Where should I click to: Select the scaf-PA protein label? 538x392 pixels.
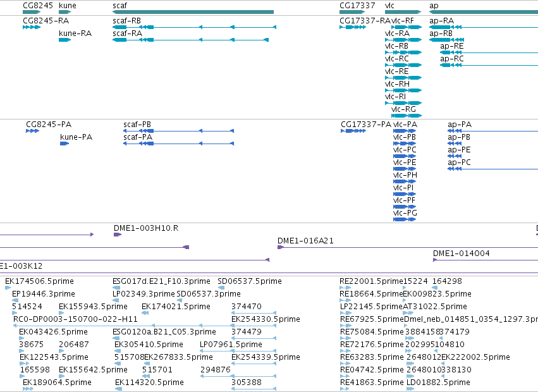click(138, 137)
